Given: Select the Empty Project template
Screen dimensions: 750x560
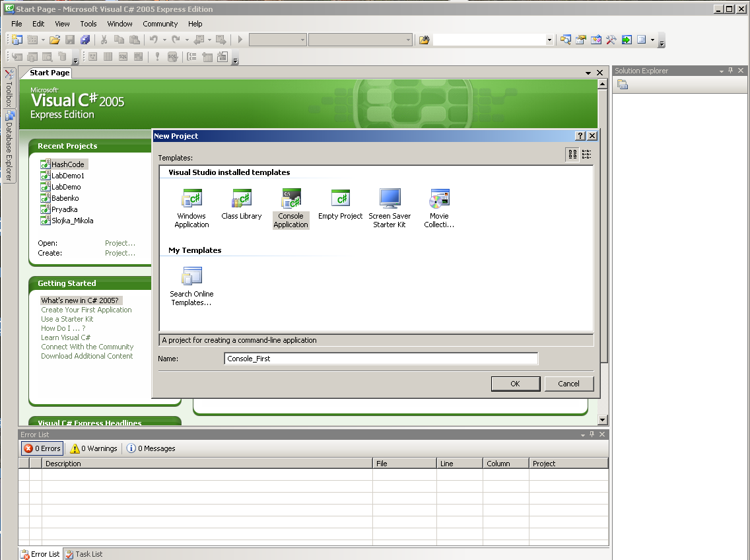Looking at the screenshot, I should tap(341, 204).
